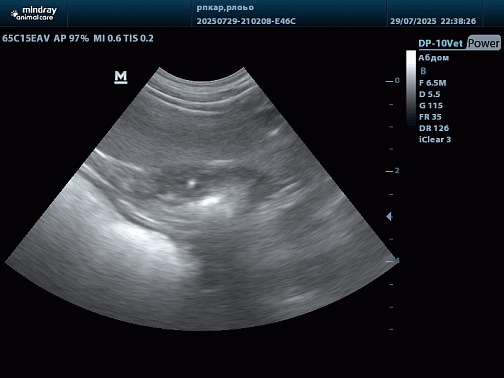
Task: Click the grayscale bar
Action: (411, 88)
